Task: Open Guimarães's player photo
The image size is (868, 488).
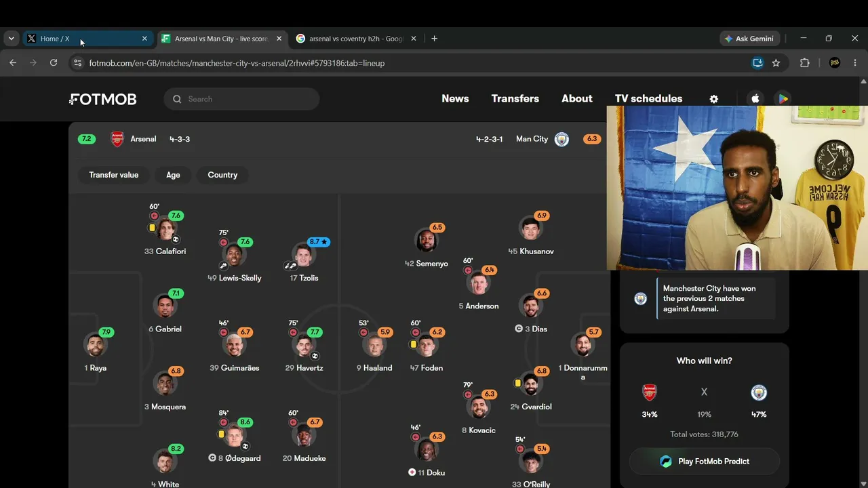Action: tap(234, 345)
